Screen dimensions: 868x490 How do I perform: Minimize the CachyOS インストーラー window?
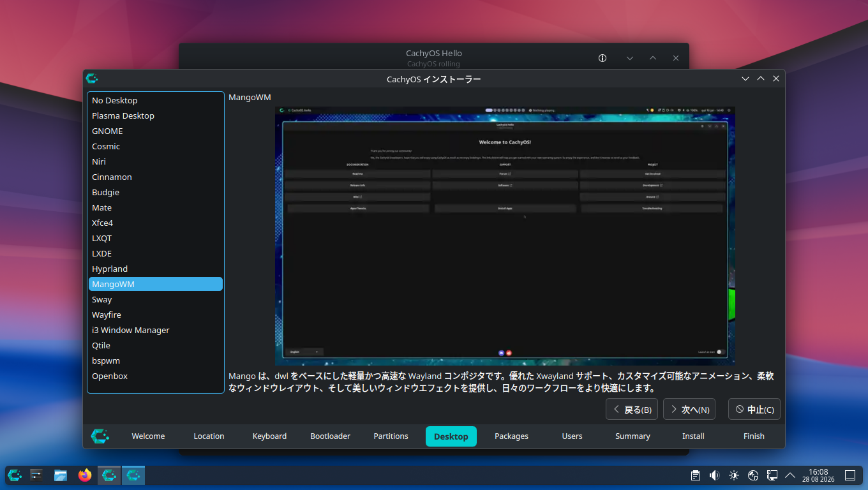pos(745,78)
